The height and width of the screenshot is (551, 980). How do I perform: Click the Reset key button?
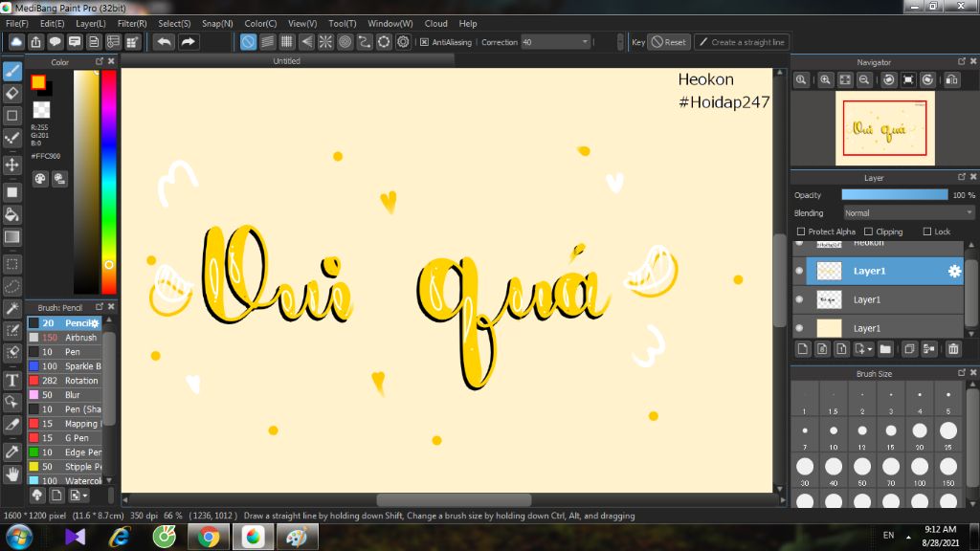point(669,42)
